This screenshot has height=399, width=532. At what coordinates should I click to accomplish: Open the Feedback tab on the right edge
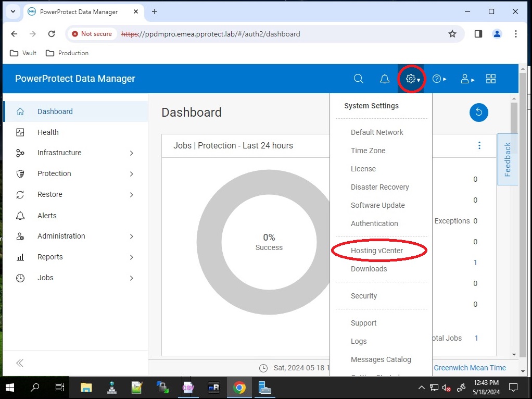(508, 159)
